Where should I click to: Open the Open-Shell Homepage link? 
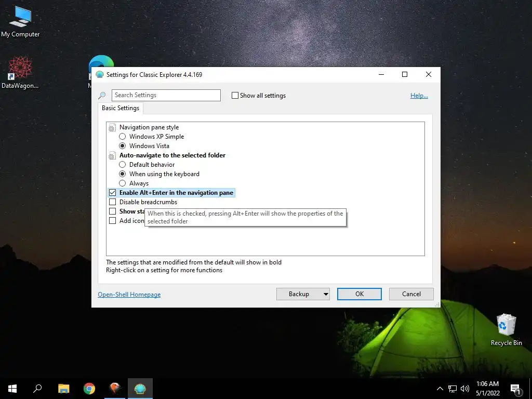(129, 295)
